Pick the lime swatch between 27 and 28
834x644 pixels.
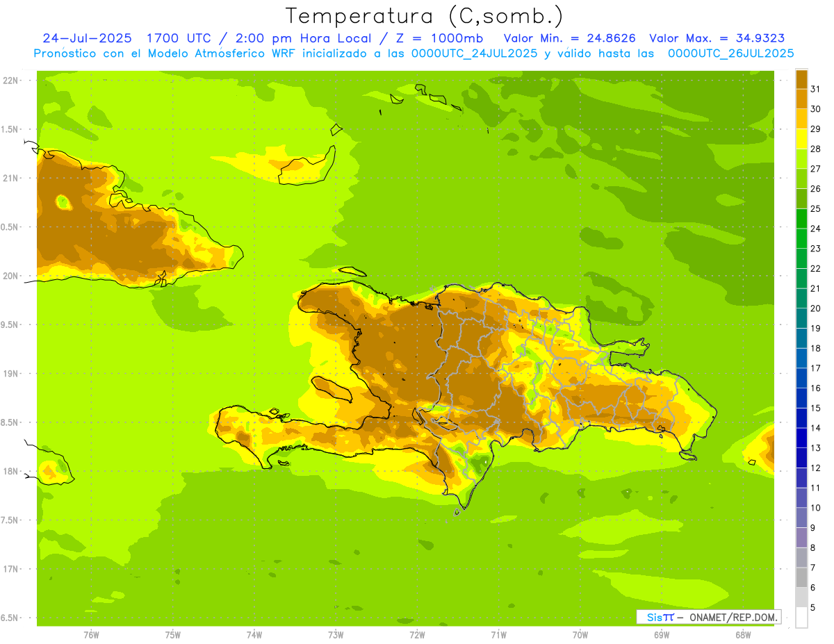[x=801, y=158]
